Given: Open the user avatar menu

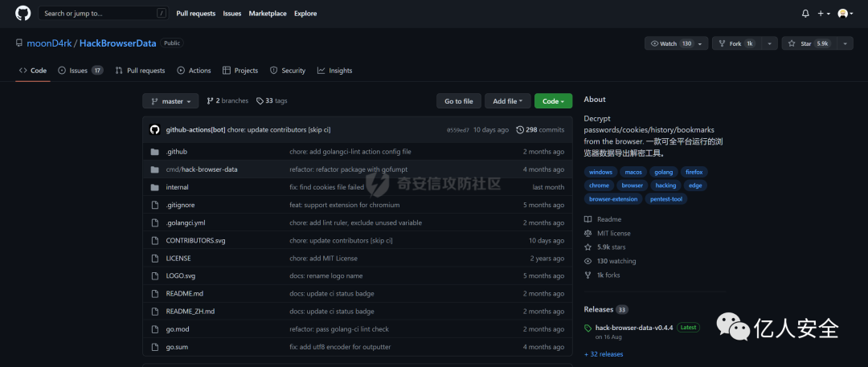Looking at the screenshot, I should (845, 14).
